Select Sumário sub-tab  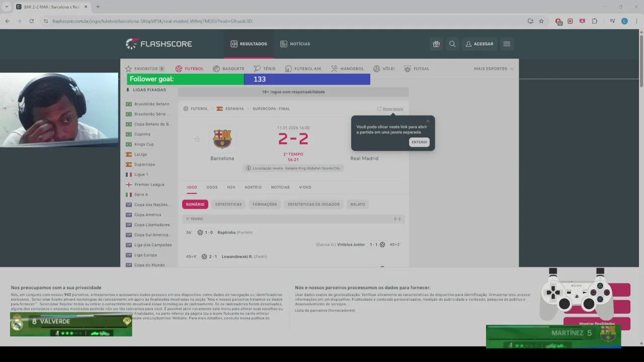[x=195, y=204]
